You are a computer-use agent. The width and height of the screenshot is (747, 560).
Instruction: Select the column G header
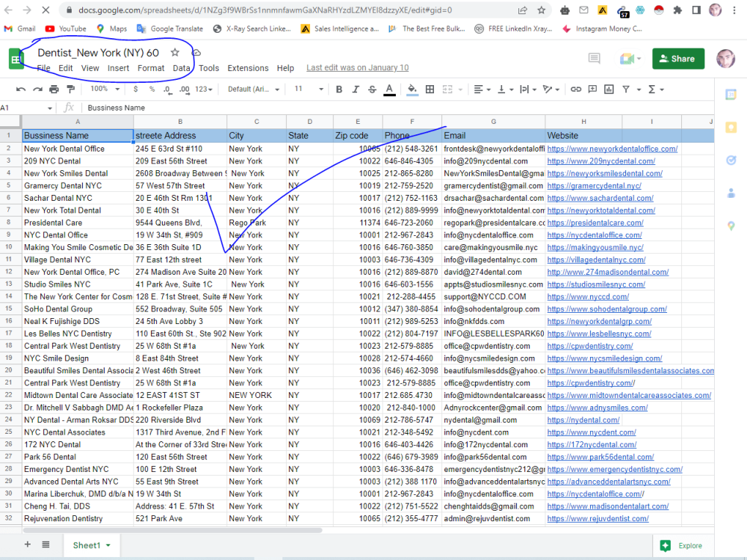pyautogui.click(x=494, y=122)
